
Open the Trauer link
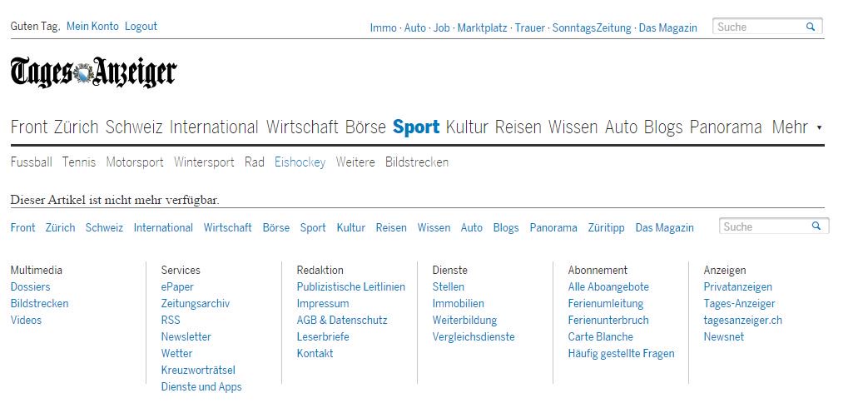click(530, 27)
